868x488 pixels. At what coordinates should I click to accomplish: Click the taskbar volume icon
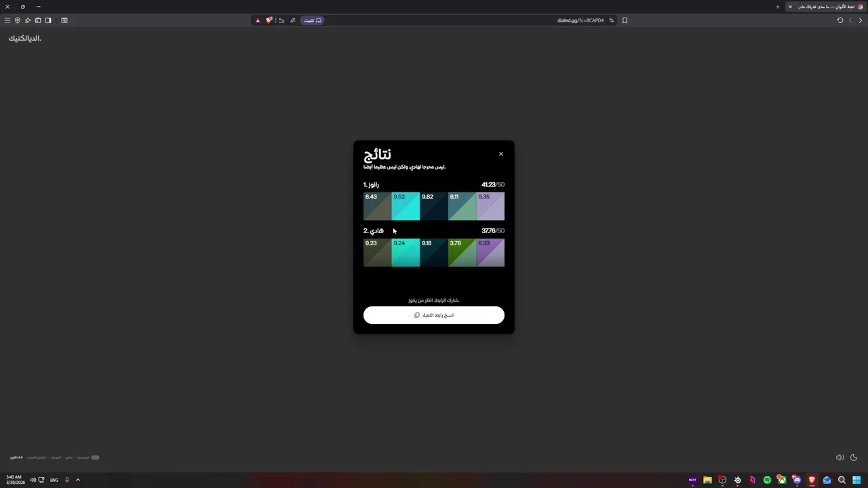[33, 480]
